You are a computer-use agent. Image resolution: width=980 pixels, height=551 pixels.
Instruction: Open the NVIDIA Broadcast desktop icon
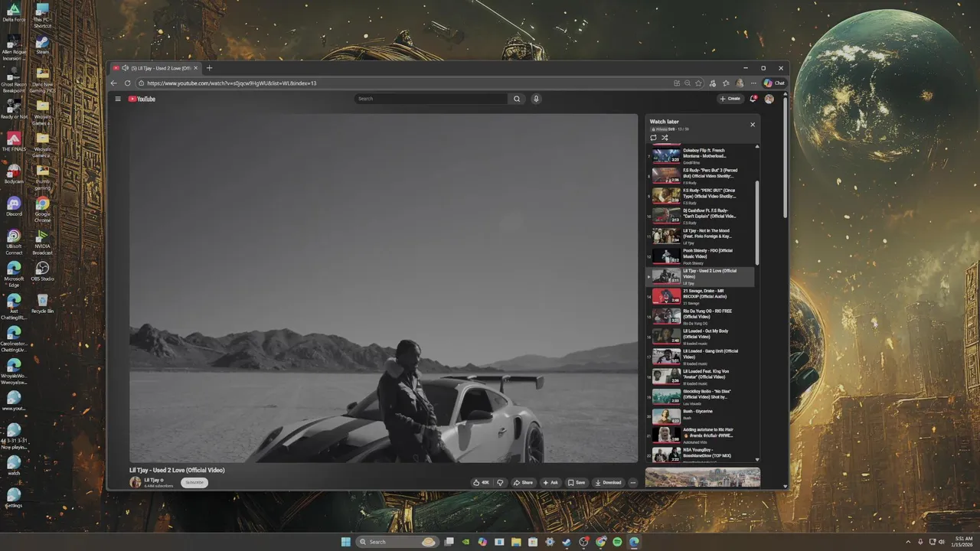(43, 242)
